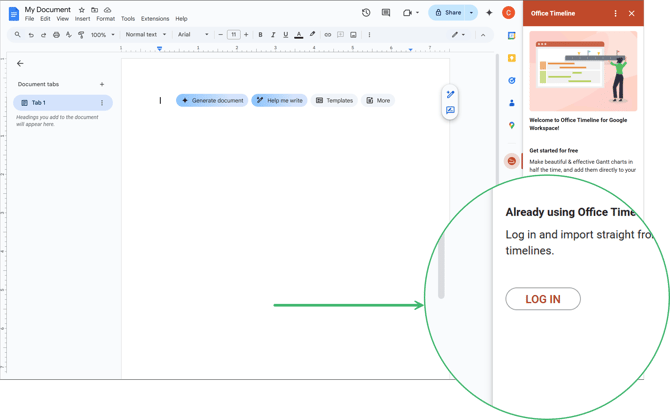Undo the last action
670x420 pixels.
coord(31,35)
